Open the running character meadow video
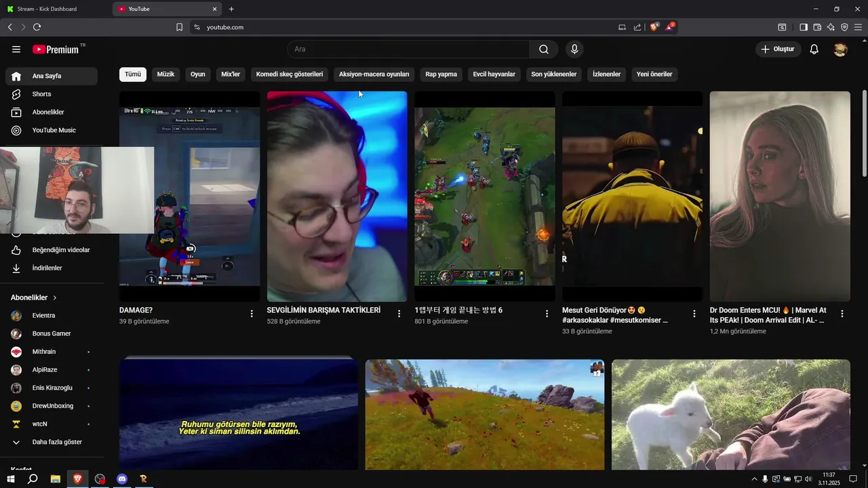Viewport: 868px width, 488px height. pos(485,414)
